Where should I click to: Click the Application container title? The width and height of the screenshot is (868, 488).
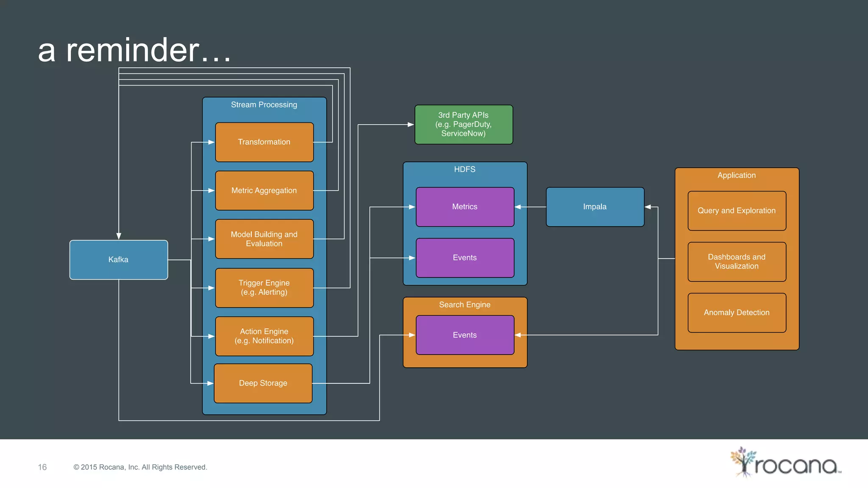(737, 175)
